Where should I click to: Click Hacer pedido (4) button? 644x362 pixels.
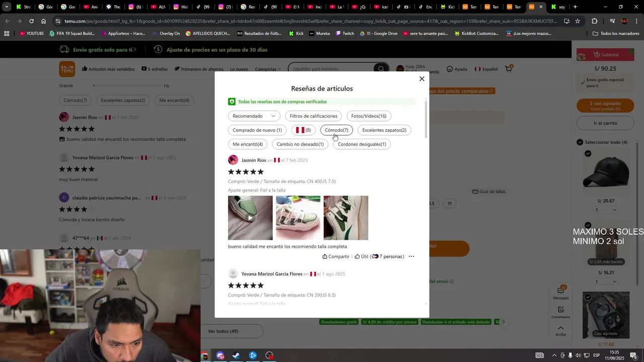[x=605, y=106]
